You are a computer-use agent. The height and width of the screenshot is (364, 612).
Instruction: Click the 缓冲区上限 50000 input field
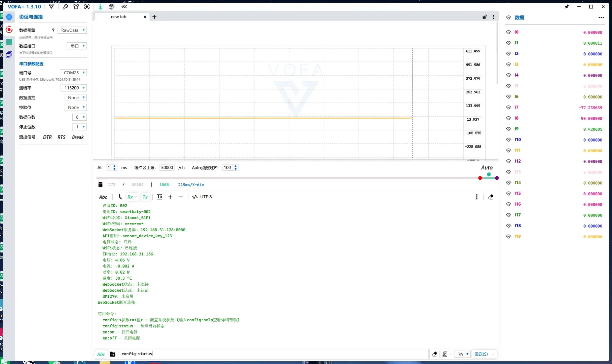[x=167, y=168]
